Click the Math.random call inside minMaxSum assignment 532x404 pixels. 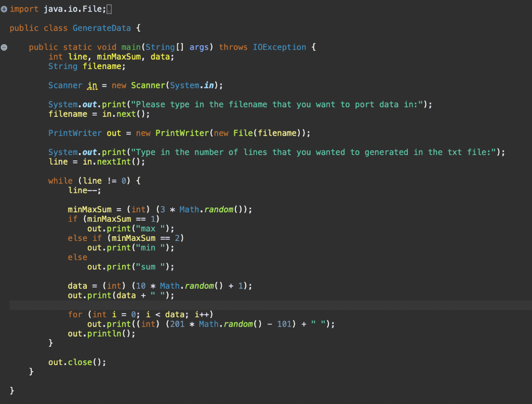[207, 209]
